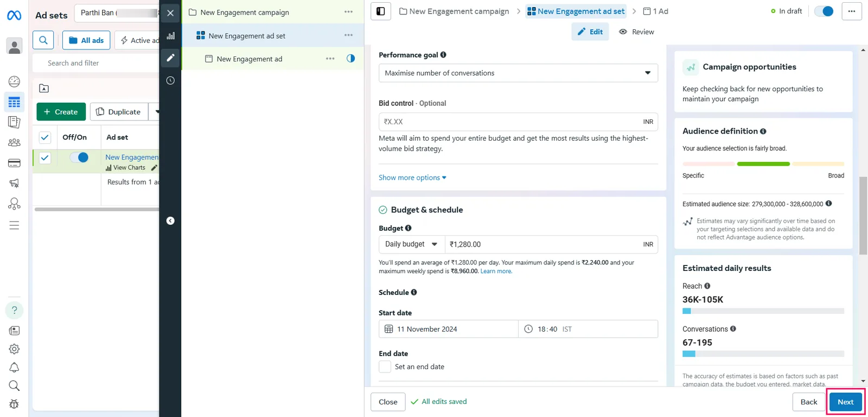Image resolution: width=868 pixels, height=417 pixels.
Task: Click the pencil icon next to View Charts
Action: tap(154, 168)
